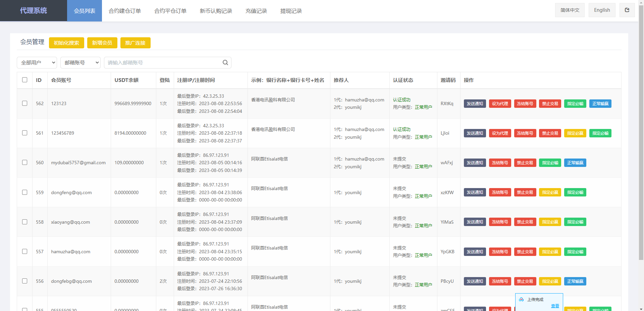The image size is (644, 311).
Task: Click 设为代理 for member 123123
Action: (500, 104)
